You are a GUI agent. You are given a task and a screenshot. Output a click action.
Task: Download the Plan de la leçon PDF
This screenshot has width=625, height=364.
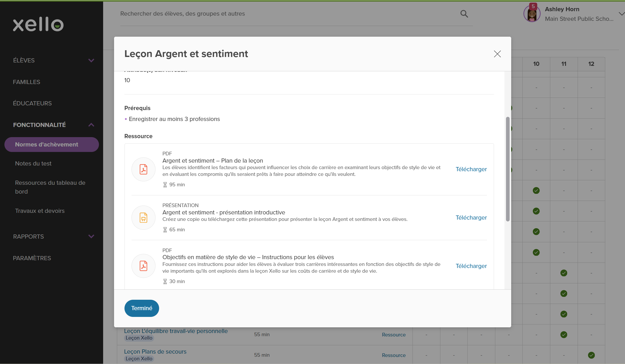(x=471, y=169)
